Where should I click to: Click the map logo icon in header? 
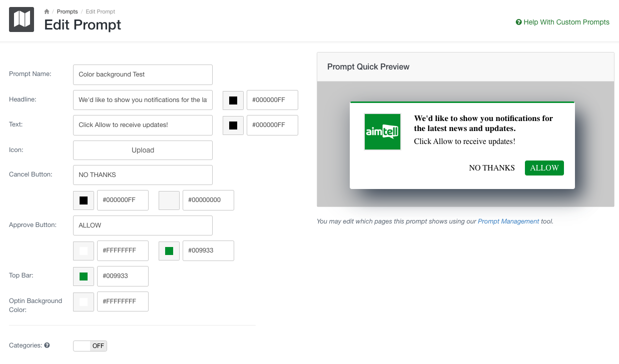pos(22,19)
